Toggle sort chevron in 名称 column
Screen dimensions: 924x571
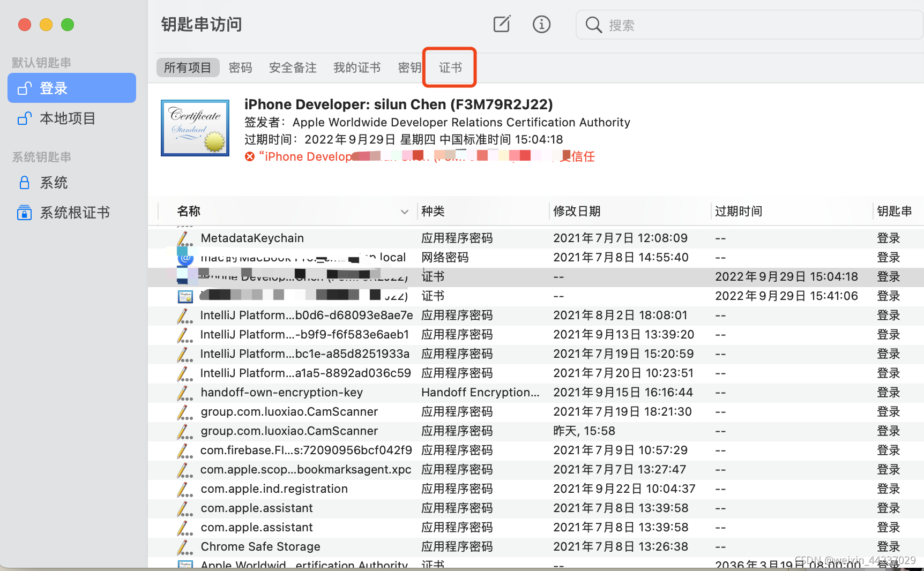pos(405,212)
